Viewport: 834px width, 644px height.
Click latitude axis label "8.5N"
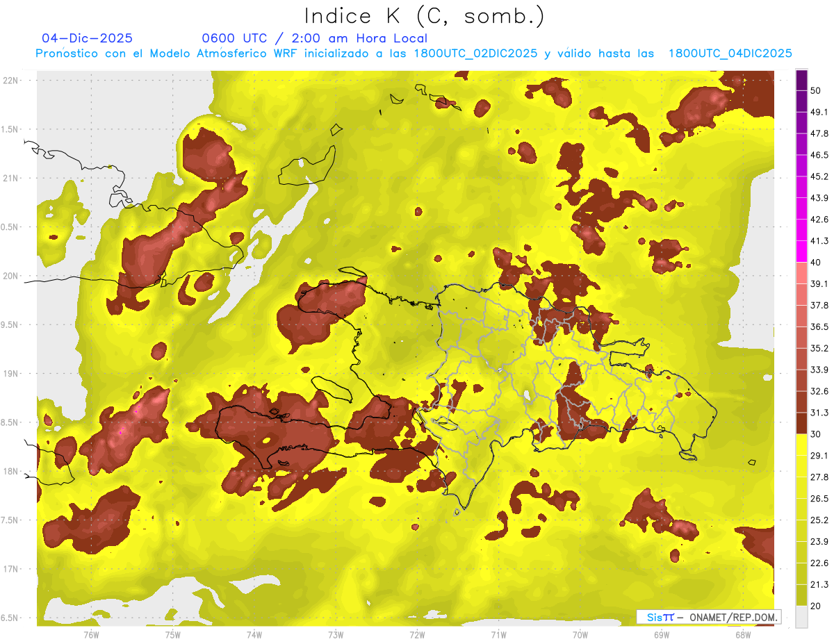click(x=9, y=422)
